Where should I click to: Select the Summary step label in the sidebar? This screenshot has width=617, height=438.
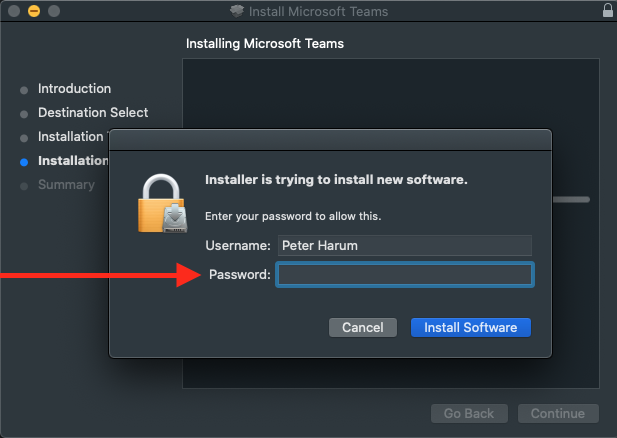66,185
